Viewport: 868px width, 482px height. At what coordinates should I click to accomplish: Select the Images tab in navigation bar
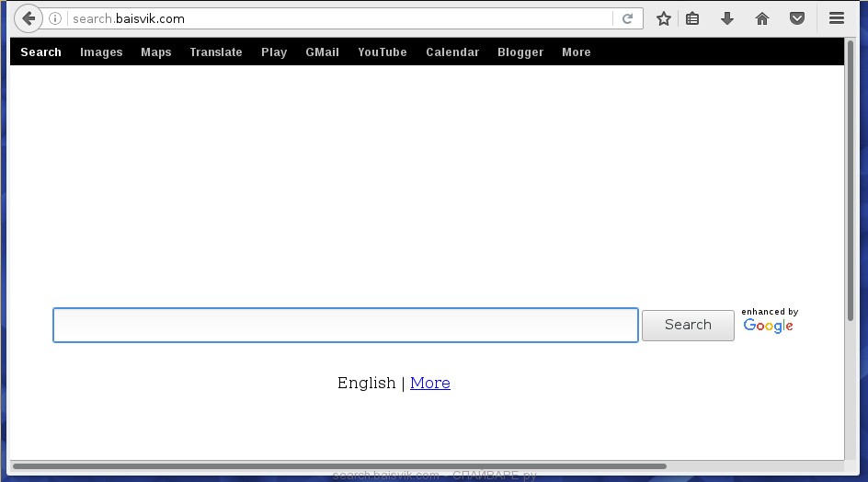(x=101, y=52)
